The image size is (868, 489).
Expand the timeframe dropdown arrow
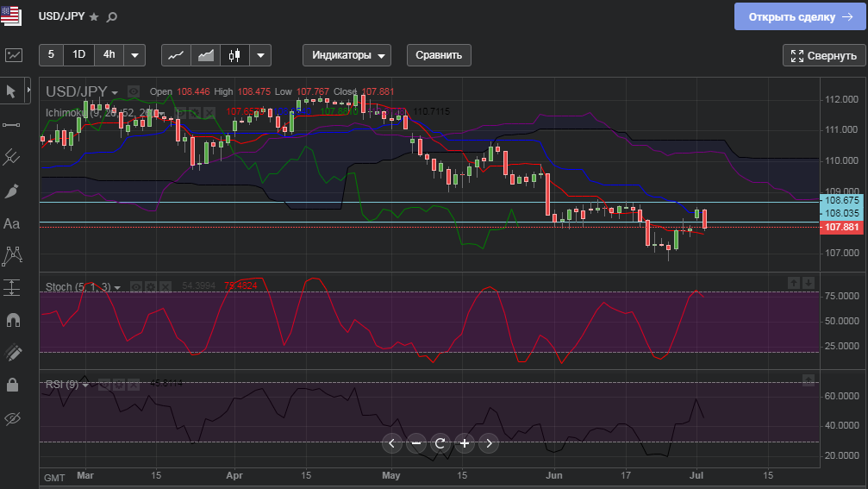(134, 55)
